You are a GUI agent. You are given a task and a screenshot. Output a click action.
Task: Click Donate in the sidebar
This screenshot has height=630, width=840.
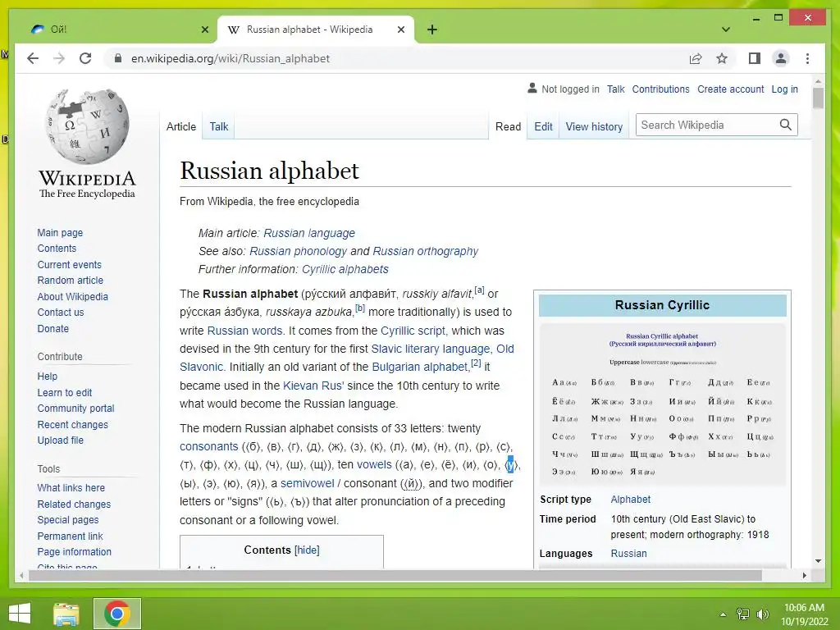pyautogui.click(x=53, y=328)
